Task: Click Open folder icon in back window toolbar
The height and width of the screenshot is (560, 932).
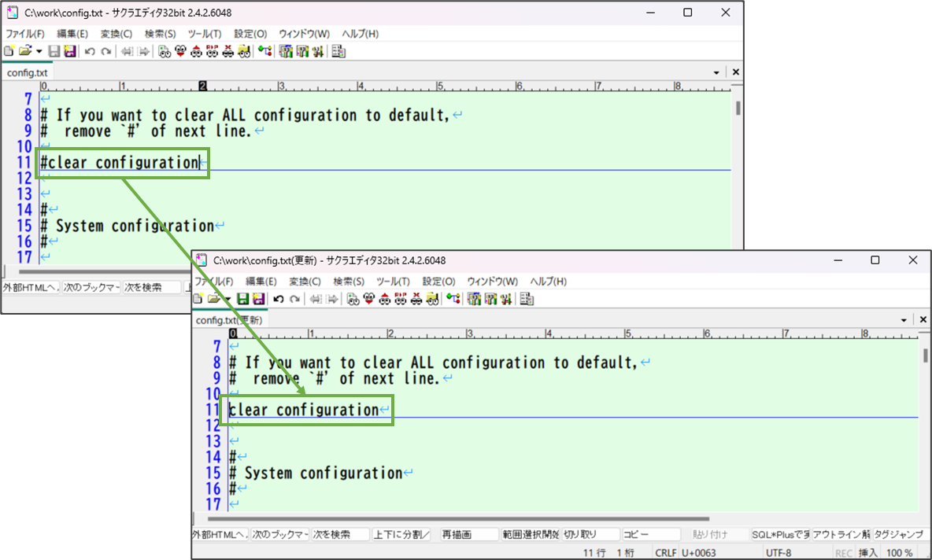Action: 24,52
